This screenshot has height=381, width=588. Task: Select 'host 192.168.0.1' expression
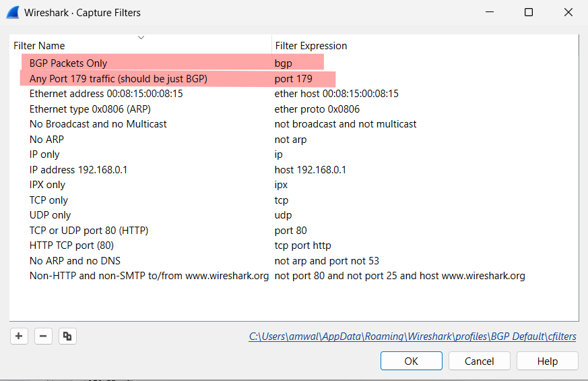[x=310, y=170]
